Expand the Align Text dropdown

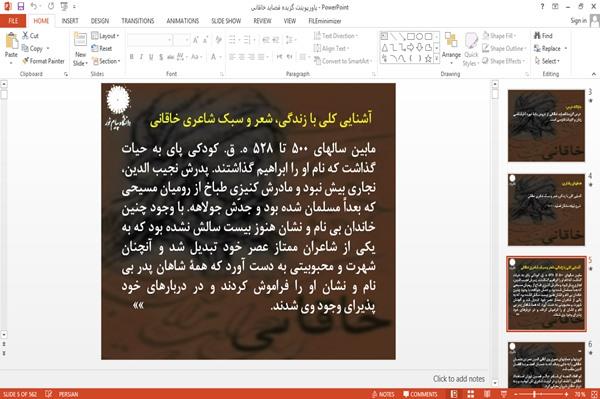pyautogui.click(x=331, y=49)
